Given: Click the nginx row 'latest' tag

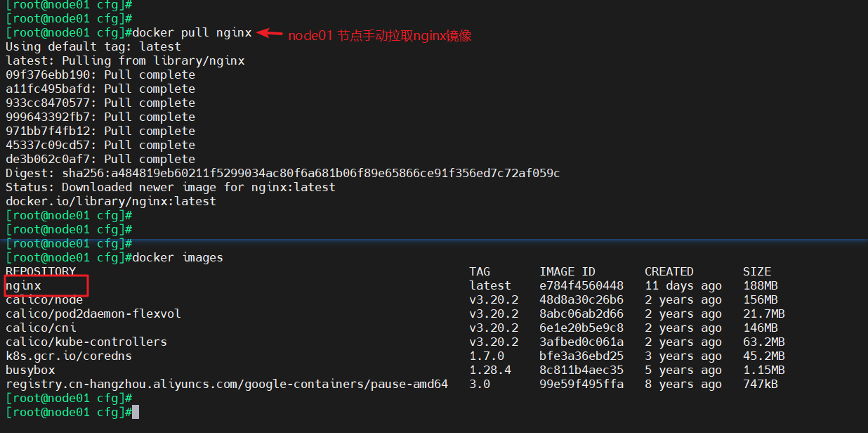Looking at the screenshot, I should pos(490,285).
